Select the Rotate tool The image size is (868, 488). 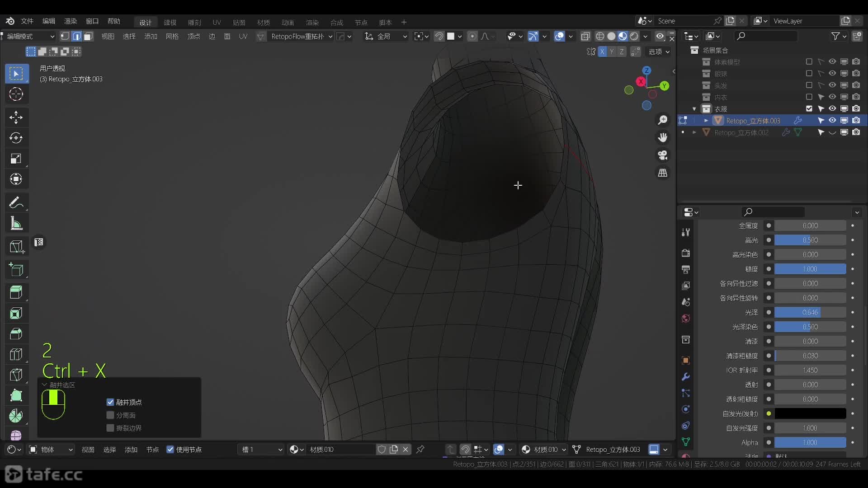[16, 138]
